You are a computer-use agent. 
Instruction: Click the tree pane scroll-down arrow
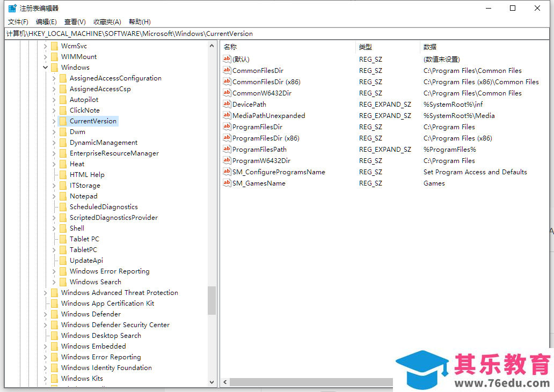[x=212, y=382]
